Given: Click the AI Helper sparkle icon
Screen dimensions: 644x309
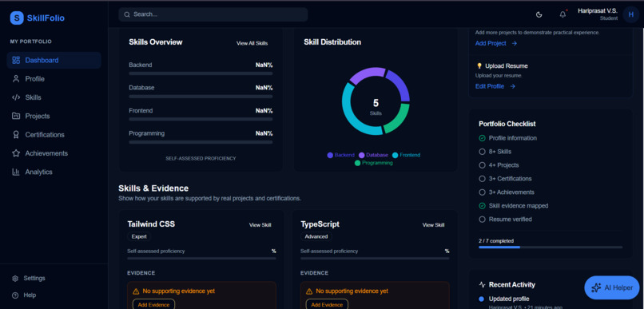Looking at the screenshot, I should pyautogui.click(x=596, y=287).
